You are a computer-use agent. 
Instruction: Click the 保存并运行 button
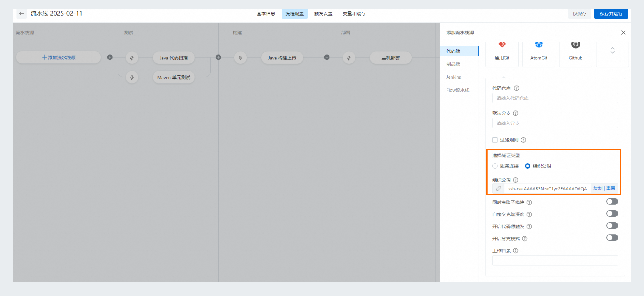pyautogui.click(x=611, y=14)
